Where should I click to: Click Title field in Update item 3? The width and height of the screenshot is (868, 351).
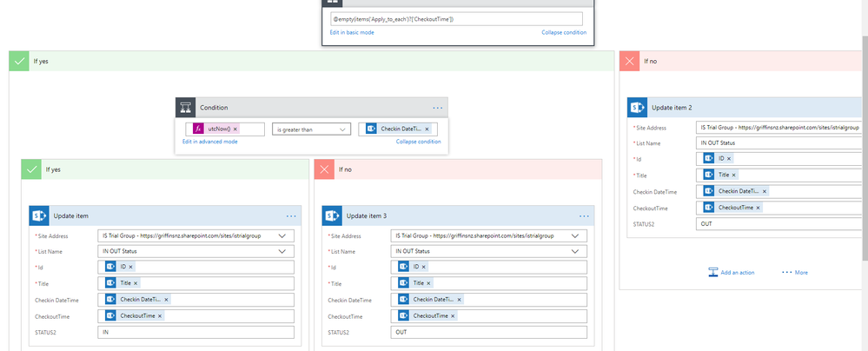click(x=489, y=283)
